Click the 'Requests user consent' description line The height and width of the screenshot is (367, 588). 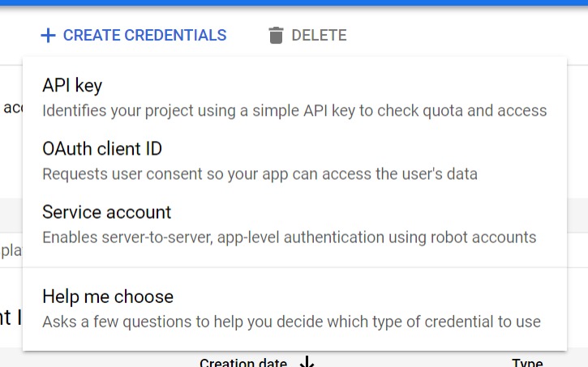point(260,174)
